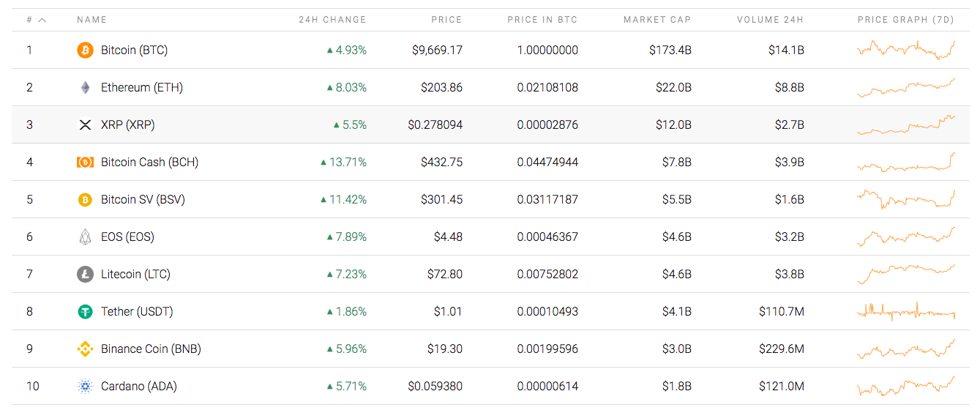Click Tether's 24h volume $110.7M
The height and width of the screenshot is (413, 980).
(x=782, y=311)
